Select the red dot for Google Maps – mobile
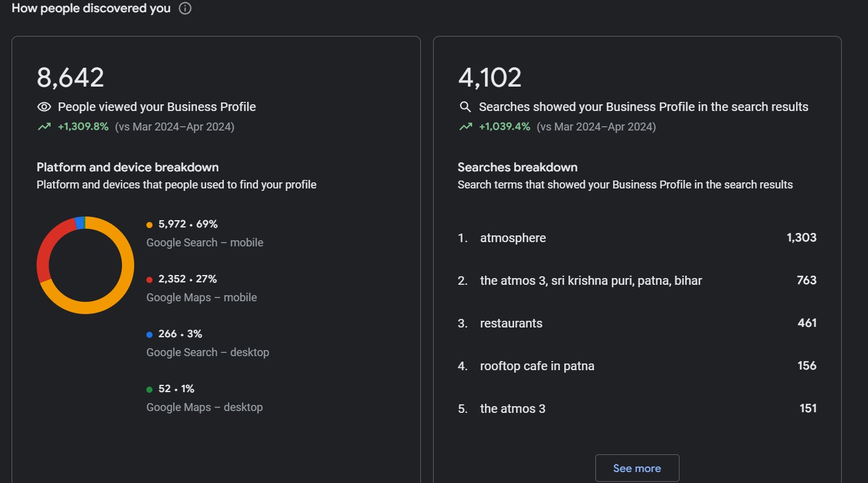 149,280
